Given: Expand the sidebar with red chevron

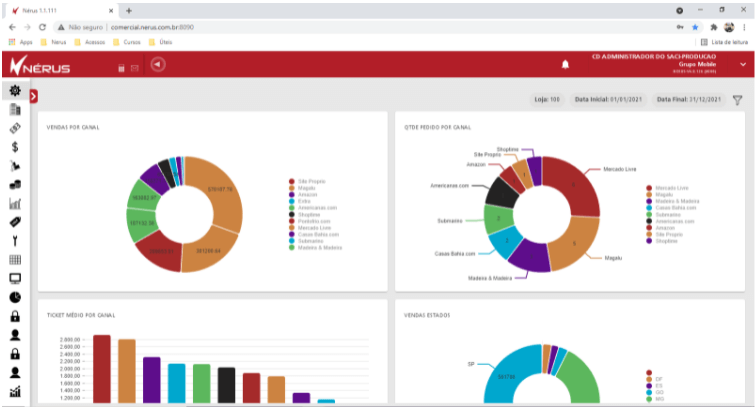Looking at the screenshot, I should (x=33, y=96).
